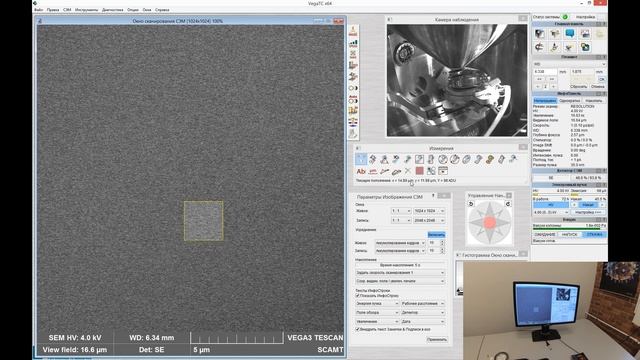
Task: Click the first icon in the right main panel
Action: pyautogui.click(x=540, y=33)
